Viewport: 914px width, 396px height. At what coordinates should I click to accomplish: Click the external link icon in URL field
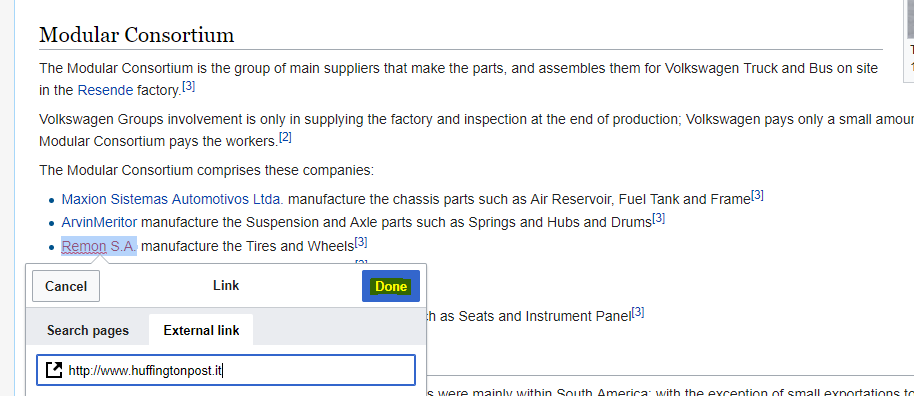coord(54,370)
